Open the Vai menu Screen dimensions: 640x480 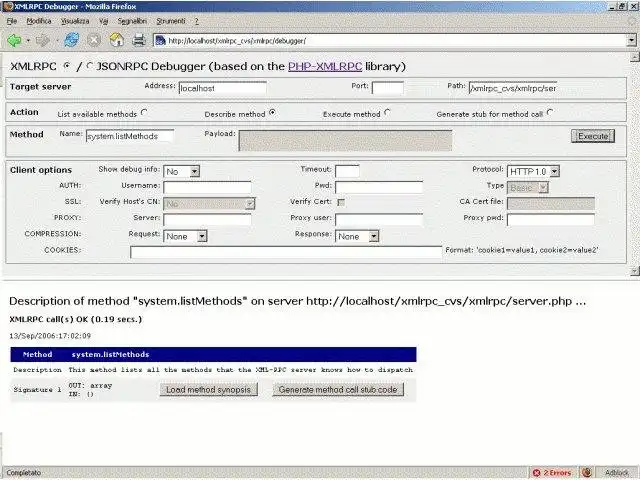pyautogui.click(x=104, y=21)
